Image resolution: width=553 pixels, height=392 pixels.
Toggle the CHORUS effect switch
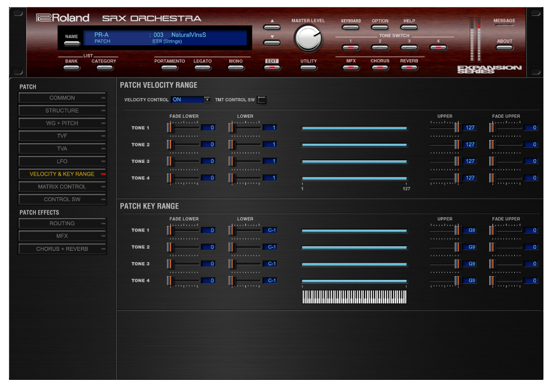[x=380, y=67]
